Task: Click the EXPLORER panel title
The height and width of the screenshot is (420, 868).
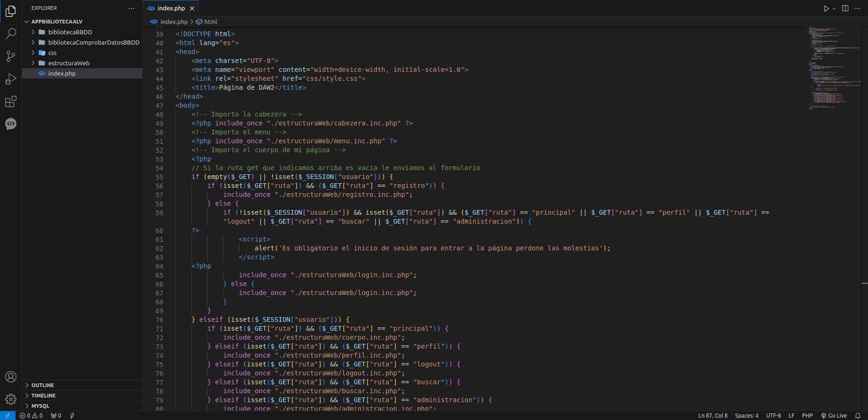Action: coord(44,8)
